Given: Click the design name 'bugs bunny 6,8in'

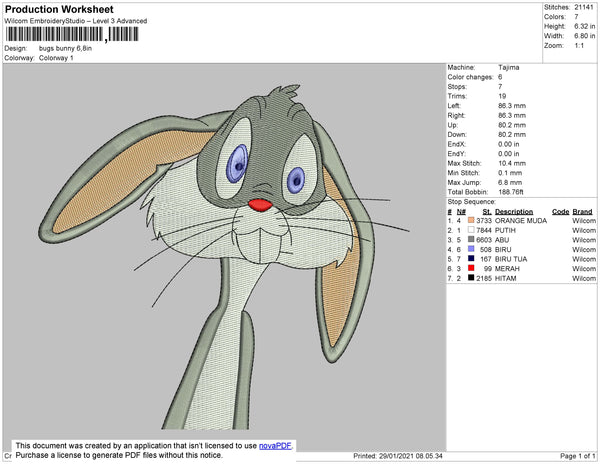Looking at the screenshot, I should coord(65,49).
